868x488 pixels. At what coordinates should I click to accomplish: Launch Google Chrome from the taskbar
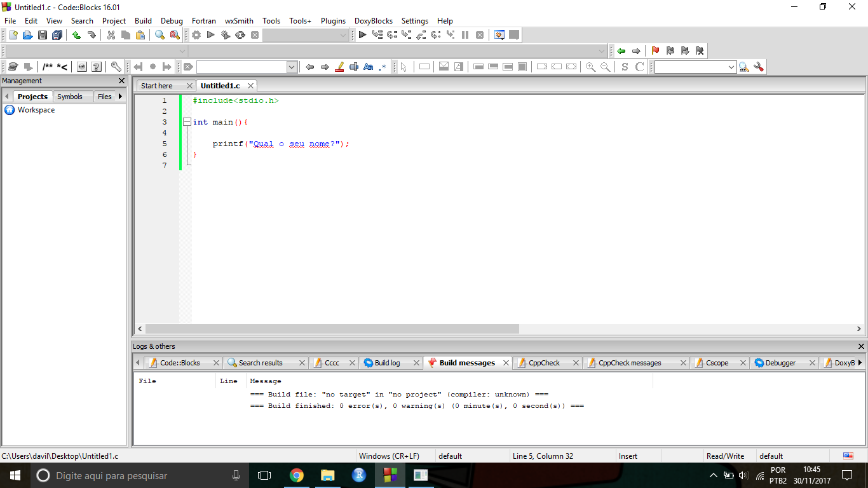coord(296,475)
